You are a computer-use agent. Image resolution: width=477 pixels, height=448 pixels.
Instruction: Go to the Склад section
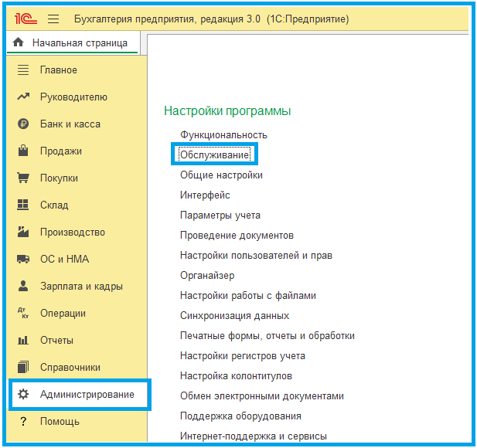(54, 205)
